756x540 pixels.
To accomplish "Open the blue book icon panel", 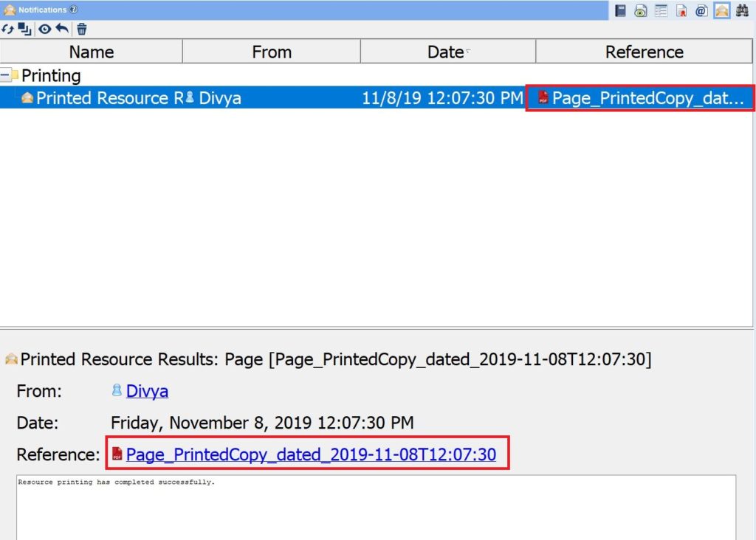I will click(x=621, y=10).
